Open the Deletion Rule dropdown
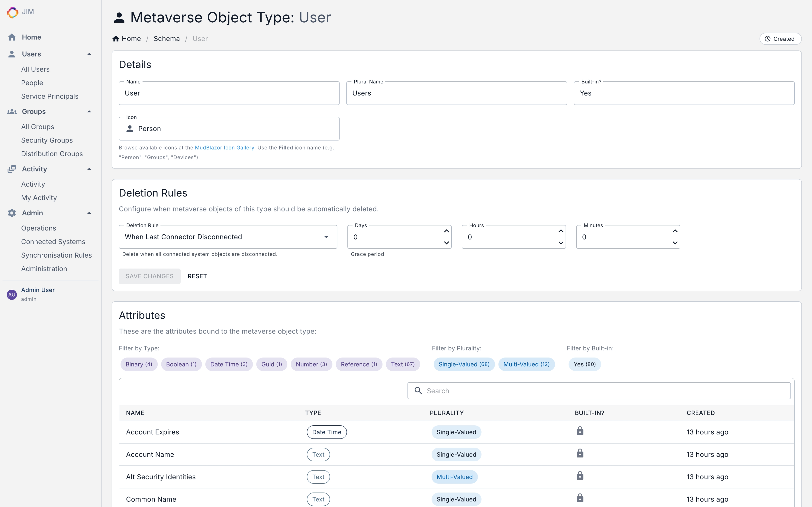This screenshot has width=812, height=507. [x=228, y=237]
